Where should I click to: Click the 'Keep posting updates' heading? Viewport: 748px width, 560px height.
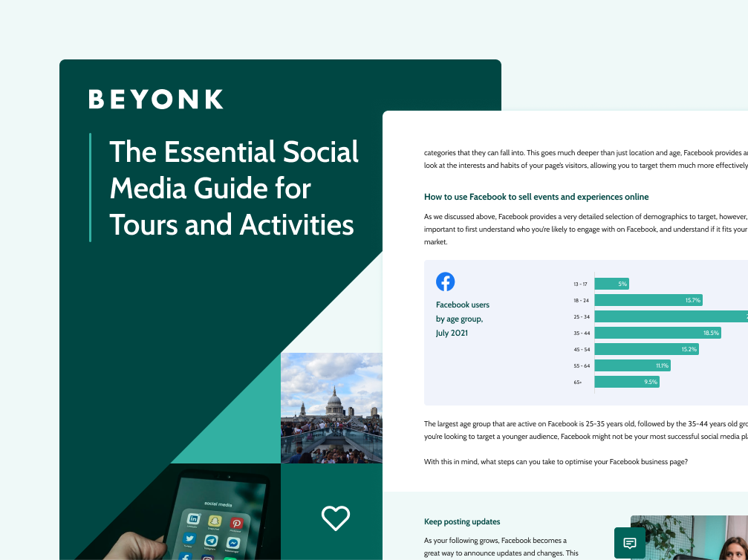(x=463, y=521)
